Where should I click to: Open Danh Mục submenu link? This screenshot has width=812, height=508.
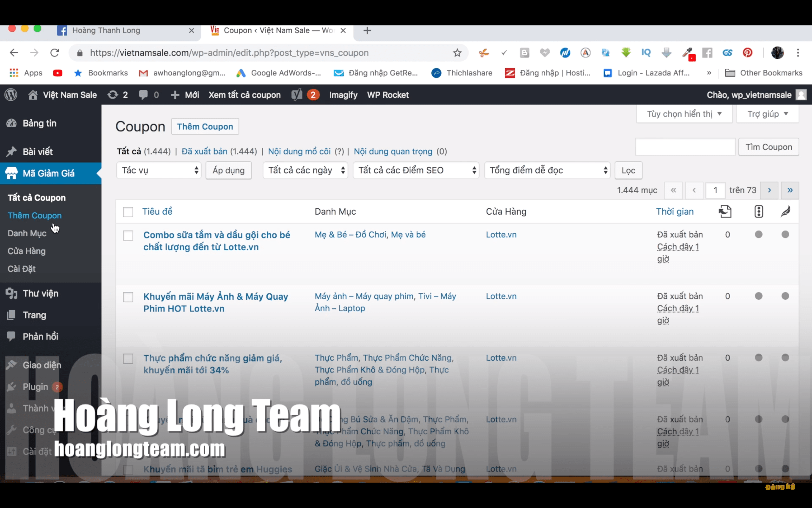[27, 233]
